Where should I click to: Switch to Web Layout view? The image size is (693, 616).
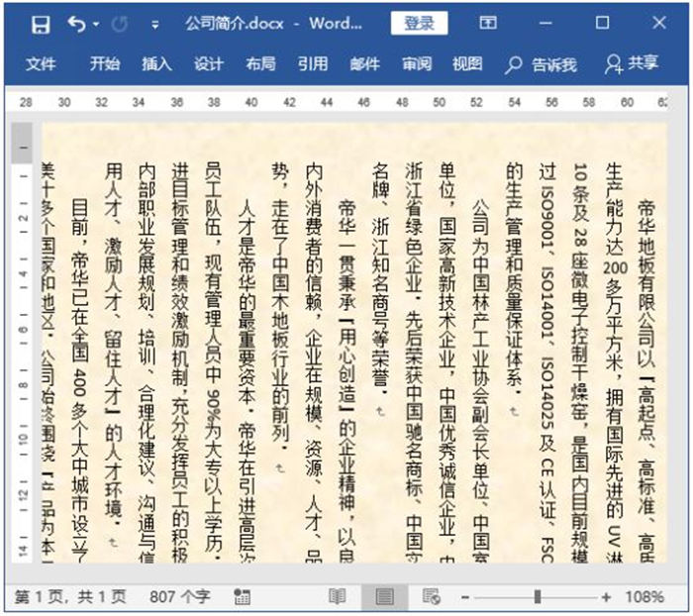pyautogui.click(x=431, y=596)
